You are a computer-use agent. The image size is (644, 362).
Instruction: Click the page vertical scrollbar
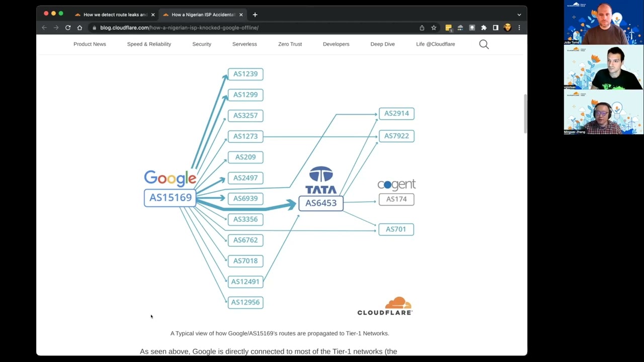(525, 114)
